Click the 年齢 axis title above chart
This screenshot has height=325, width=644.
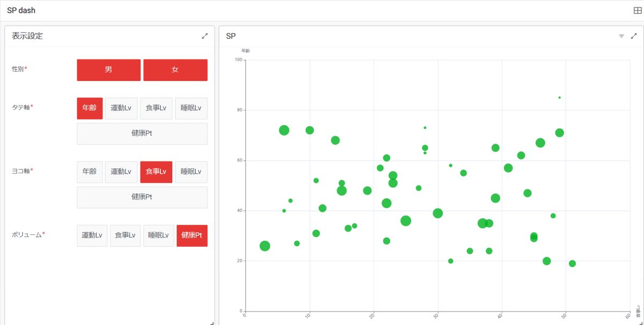pos(245,50)
